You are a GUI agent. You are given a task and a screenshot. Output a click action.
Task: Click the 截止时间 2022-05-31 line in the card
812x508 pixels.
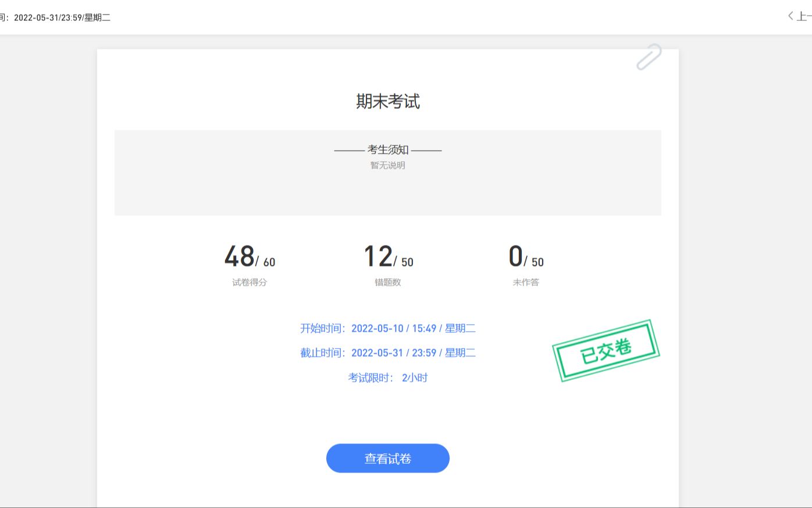tap(388, 353)
